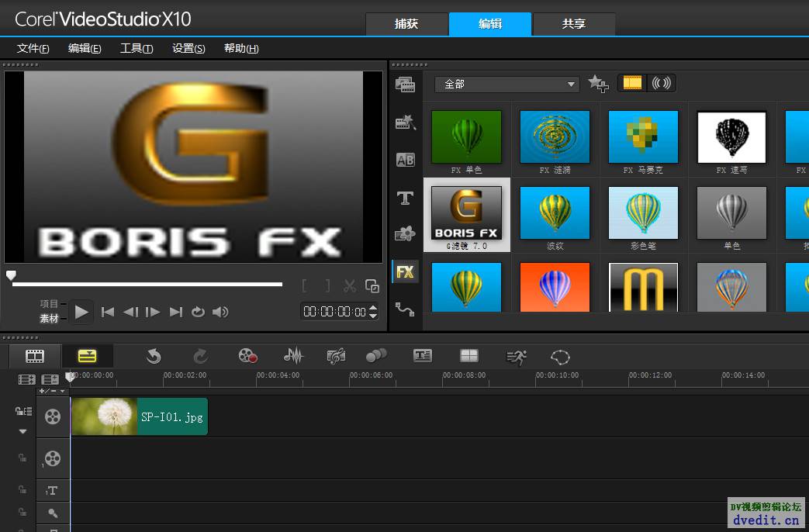Expand track list arrow below track manager
The image size is (809, 532).
[x=22, y=431]
